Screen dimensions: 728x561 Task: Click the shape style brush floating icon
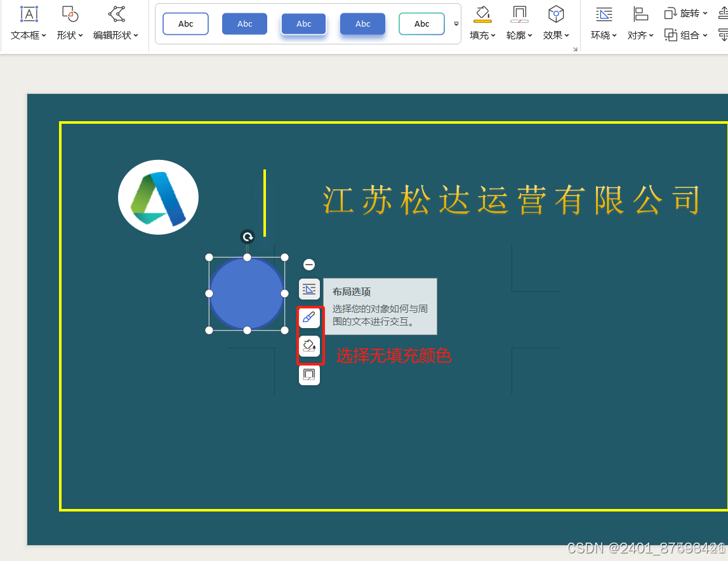point(309,318)
